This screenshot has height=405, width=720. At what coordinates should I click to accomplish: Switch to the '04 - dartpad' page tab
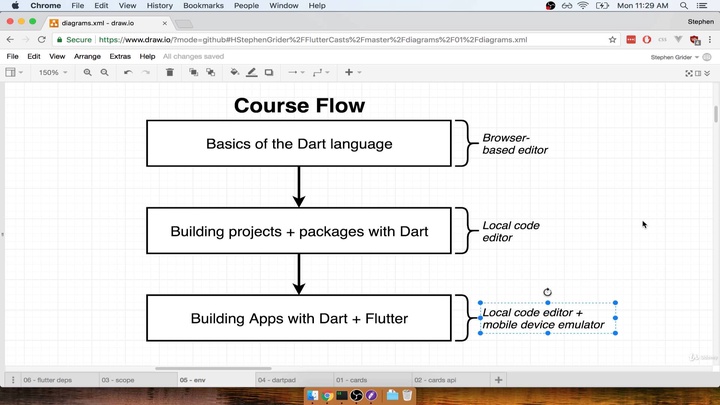275,380
